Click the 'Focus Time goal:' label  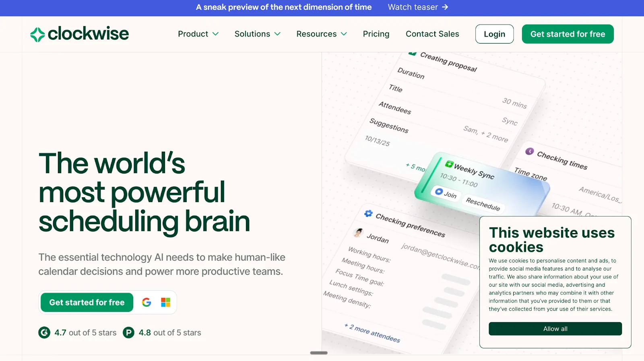pos(360,277)
